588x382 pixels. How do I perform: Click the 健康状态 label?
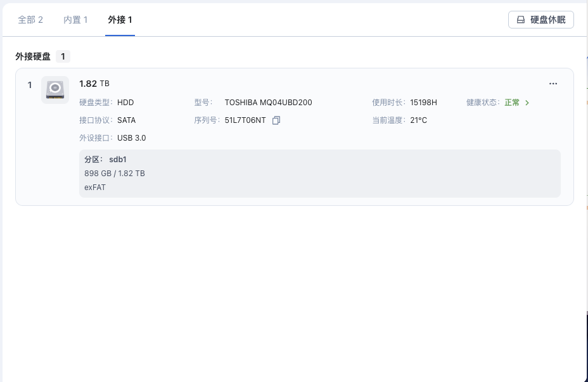coord(483,103)
